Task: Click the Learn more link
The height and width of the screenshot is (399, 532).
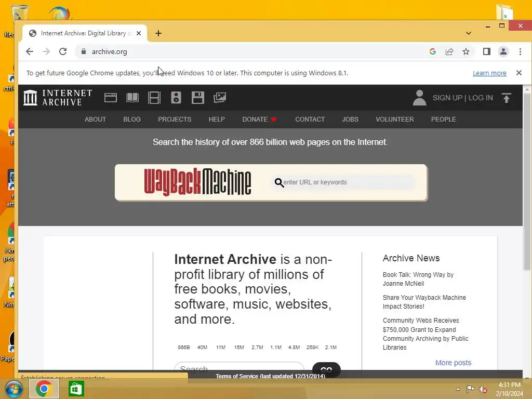Action: coord(489,73)
